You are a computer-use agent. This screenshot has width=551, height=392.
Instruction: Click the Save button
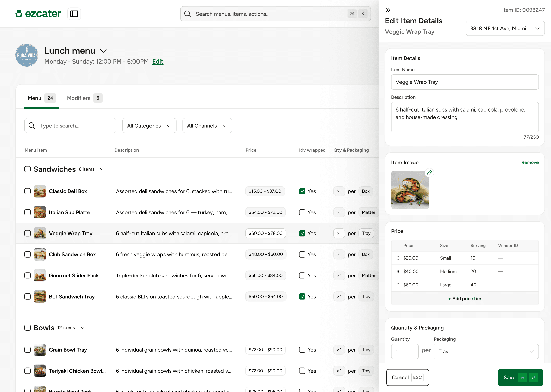tap(520, 377)
